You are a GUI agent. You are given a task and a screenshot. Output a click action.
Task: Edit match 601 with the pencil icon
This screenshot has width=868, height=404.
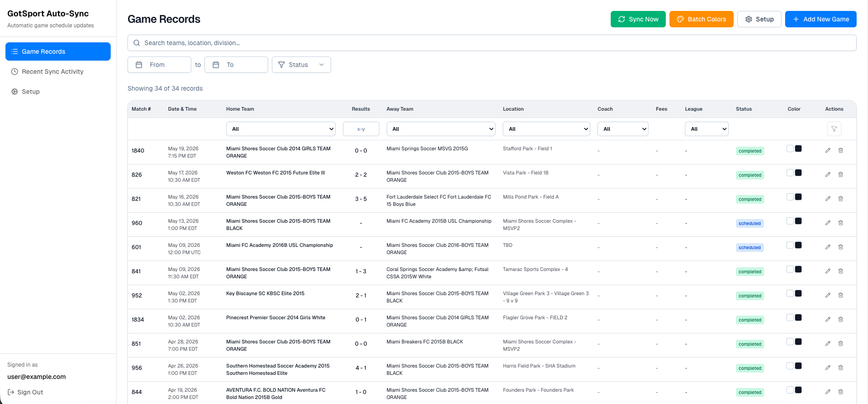[828, 247]
